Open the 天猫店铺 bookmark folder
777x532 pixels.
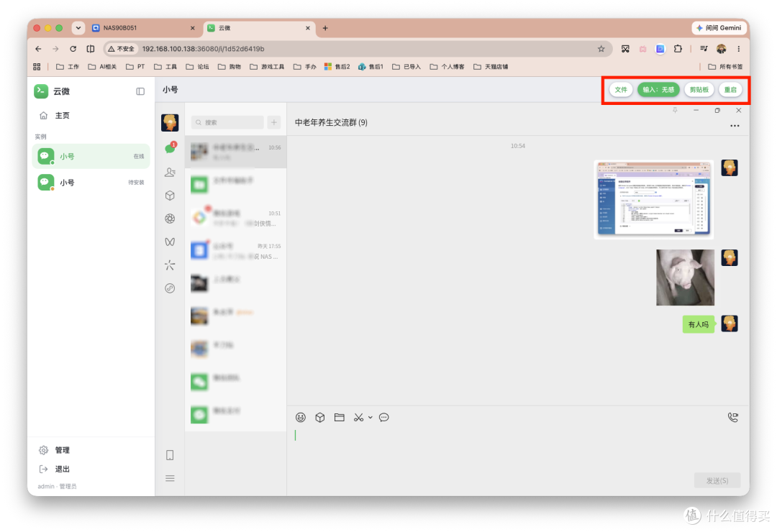click(x=491, y=66)
